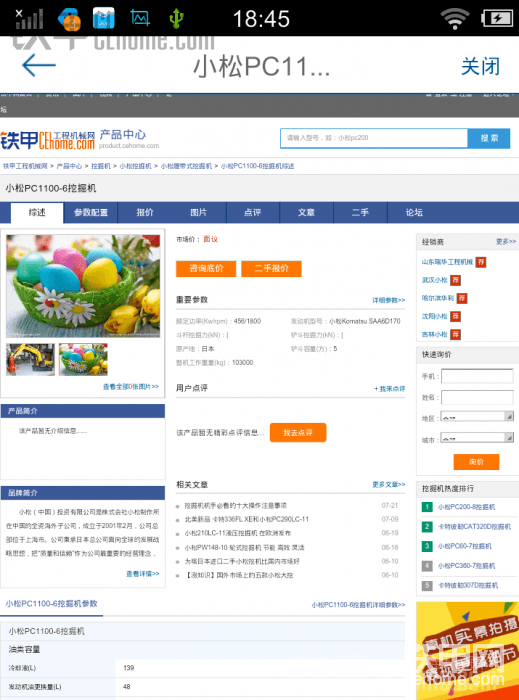This screenshot has width=519, height=700.
Task: Open dealer 沈阳小松
Action: tap(435, 316)
